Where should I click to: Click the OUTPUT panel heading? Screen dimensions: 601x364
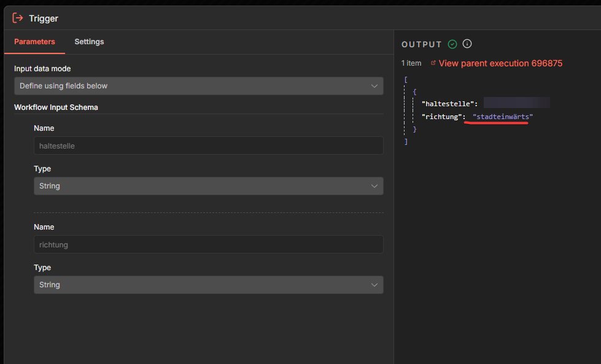421,45
